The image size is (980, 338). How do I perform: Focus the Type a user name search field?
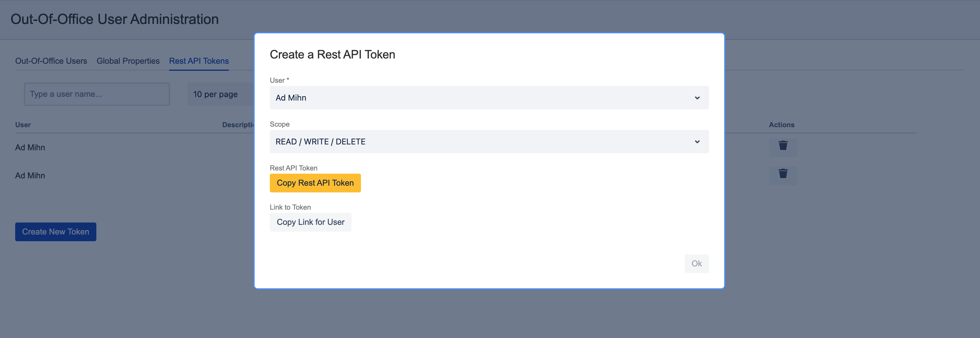point(97,94)
